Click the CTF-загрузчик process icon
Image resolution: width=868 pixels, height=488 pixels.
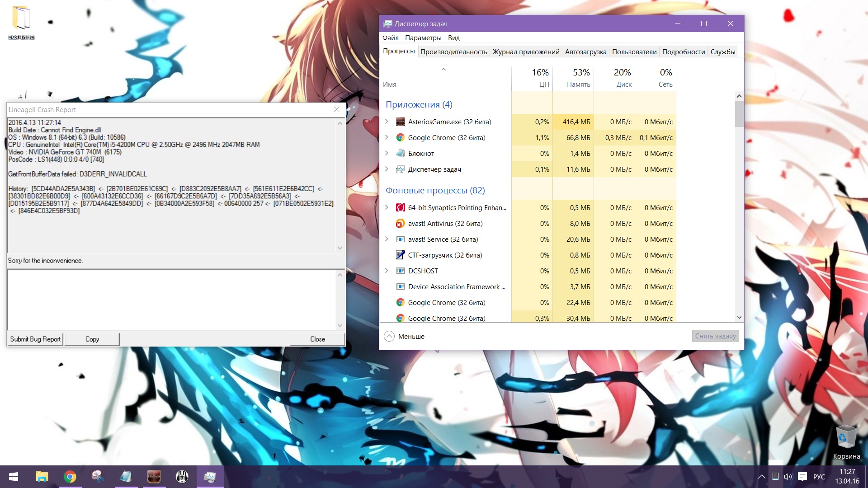pyautogui.click(x=400, y=255)
